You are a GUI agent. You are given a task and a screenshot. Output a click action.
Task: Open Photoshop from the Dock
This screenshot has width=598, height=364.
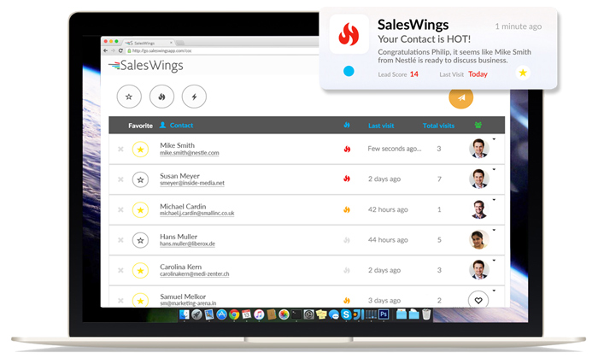384,314
